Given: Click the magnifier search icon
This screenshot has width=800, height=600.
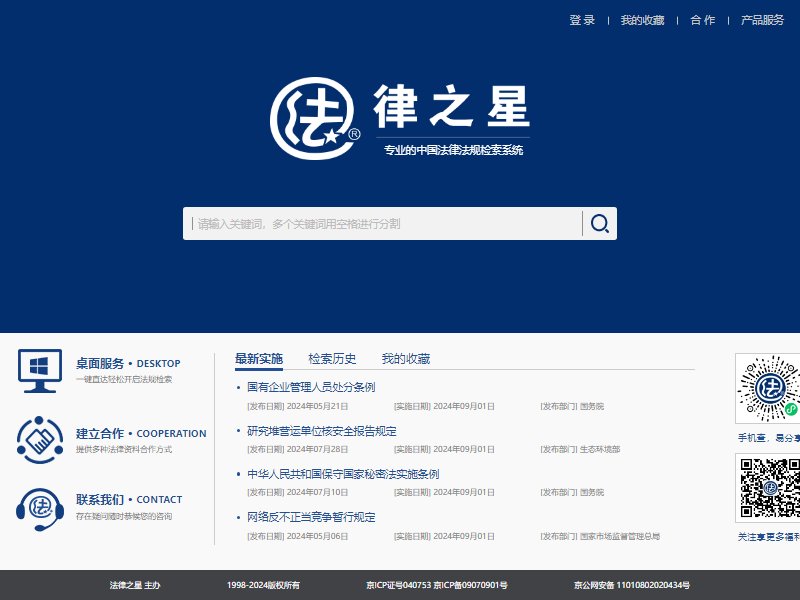Looking at the screenshot, I should tap(599, 223).
